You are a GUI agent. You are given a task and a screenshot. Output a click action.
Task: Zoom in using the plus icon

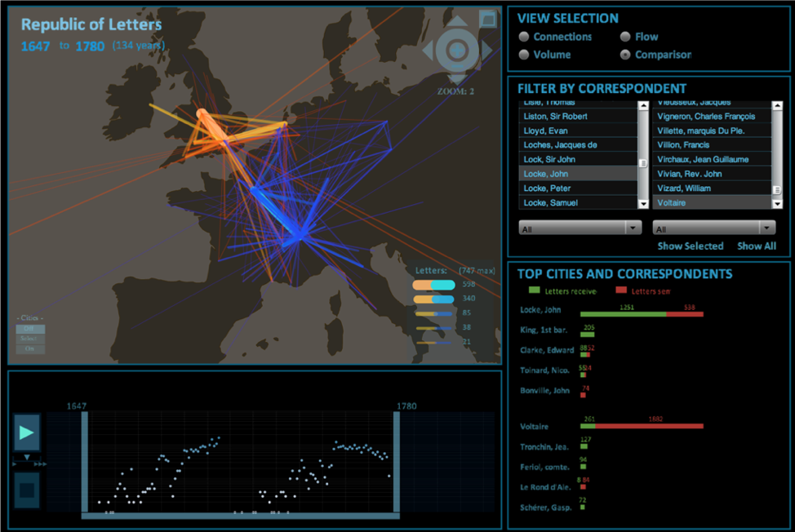pyautogui.click(x=457, y=51)
